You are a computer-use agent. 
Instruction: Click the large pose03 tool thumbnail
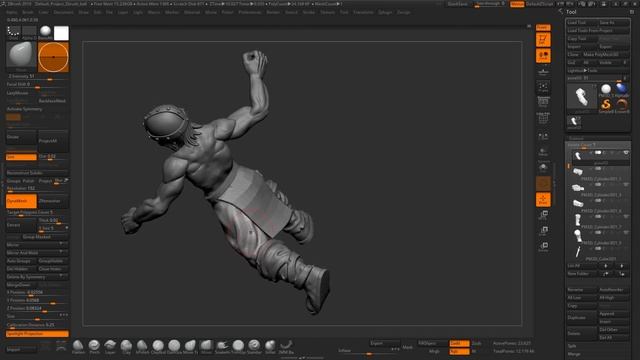tap(582, 97)
